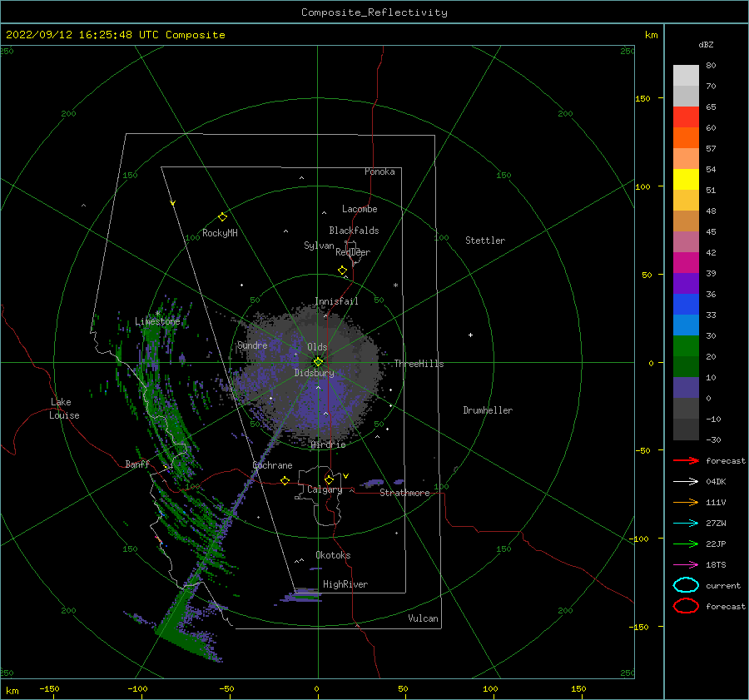Select the dark green 10–20 dBZ swatch
Viewport: 749px width, 700px height.
click(x=686, y=367)
